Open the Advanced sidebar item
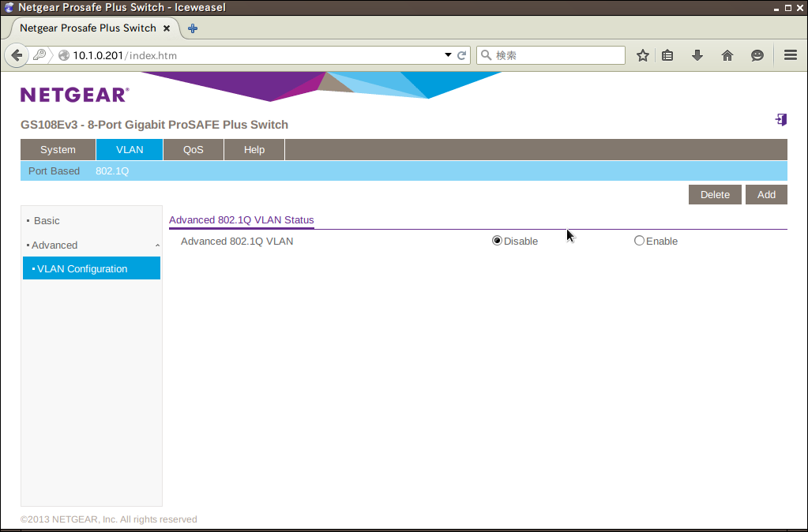Image resolution: width=808 pixels, height=532 pixels. (54, 245)
